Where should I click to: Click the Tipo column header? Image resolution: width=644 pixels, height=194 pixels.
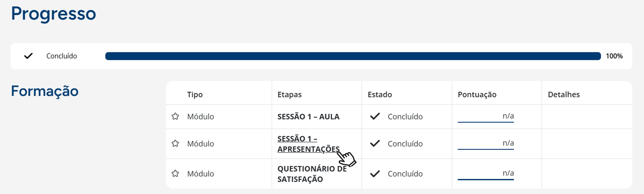pyautogui.click(x=195, y=95)
